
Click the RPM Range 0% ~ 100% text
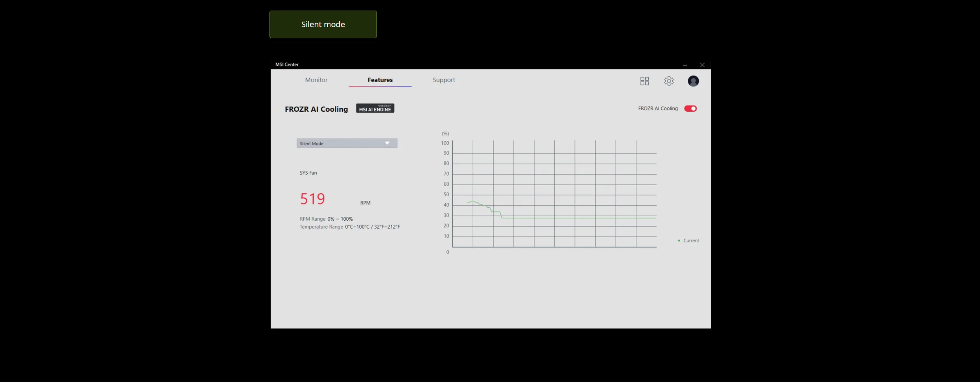[x=326, y=219]
